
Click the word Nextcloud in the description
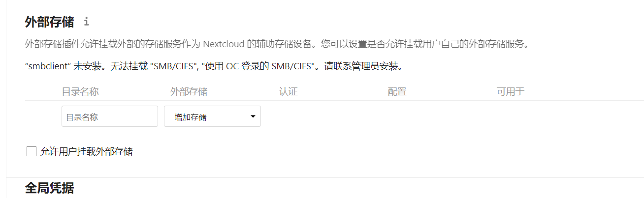click(223, 44)
